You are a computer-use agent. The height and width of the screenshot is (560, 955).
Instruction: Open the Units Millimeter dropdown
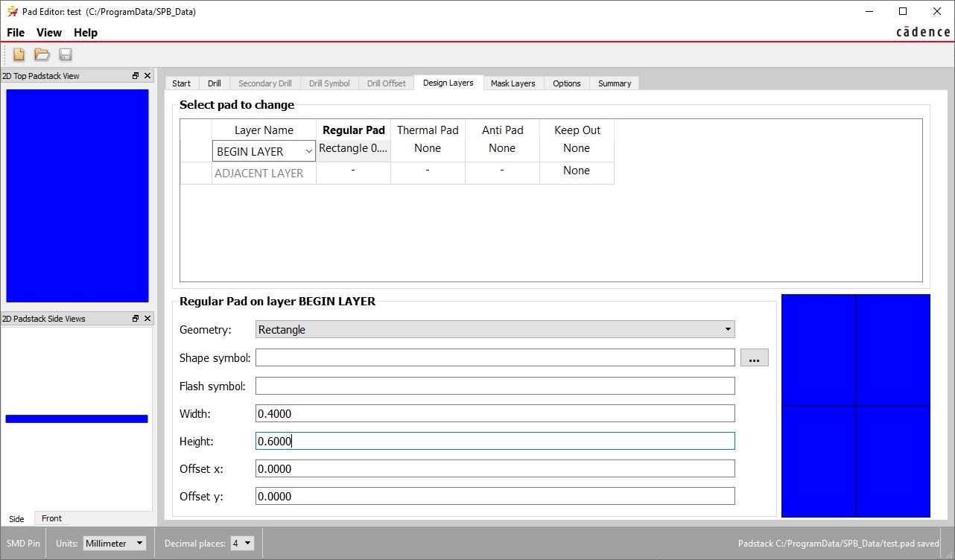pyautogui.click(x=115, y=544)
